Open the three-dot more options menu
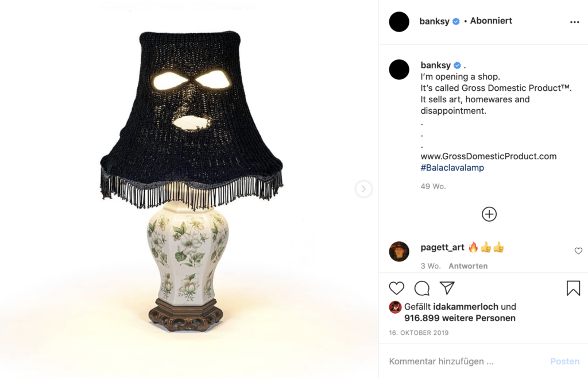Image resolution: width=588 pixels, height=378 pixels. [574, 22]
